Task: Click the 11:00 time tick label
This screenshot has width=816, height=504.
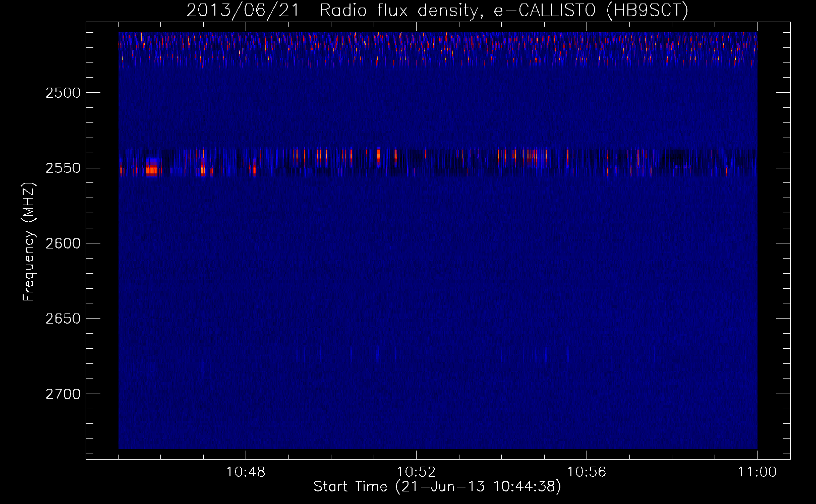Action: (x=757, y=472)
